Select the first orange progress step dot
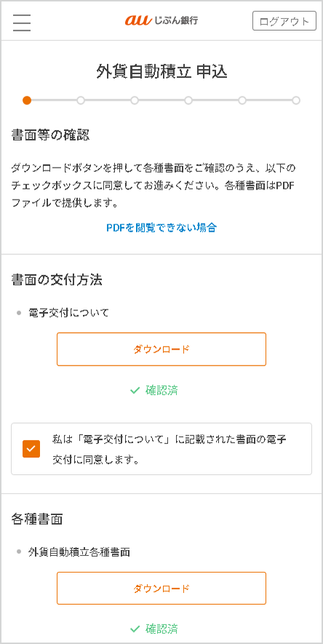 pos(27,101)
